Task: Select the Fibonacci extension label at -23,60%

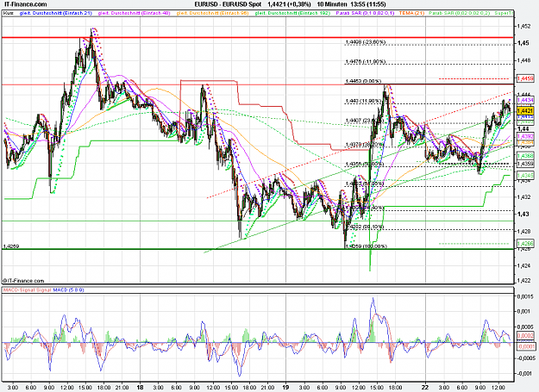Action: pyautogui.click(x=366, y=42)
